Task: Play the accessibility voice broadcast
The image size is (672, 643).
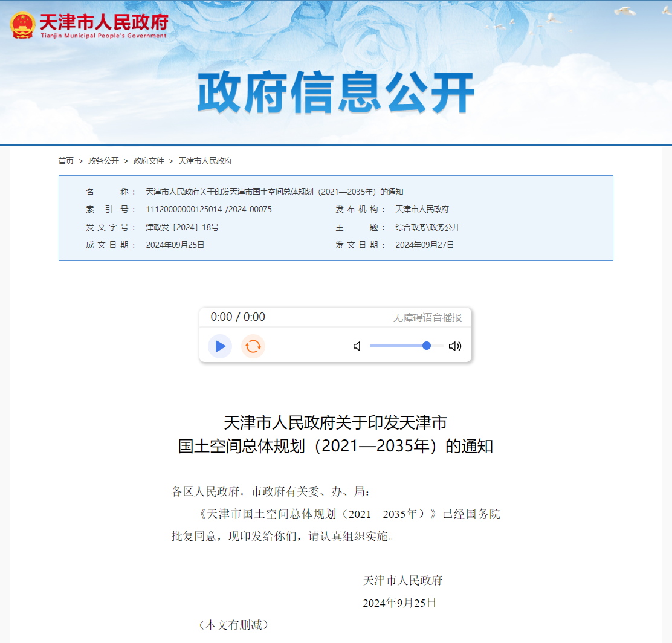Action: (x=220, y=346)
